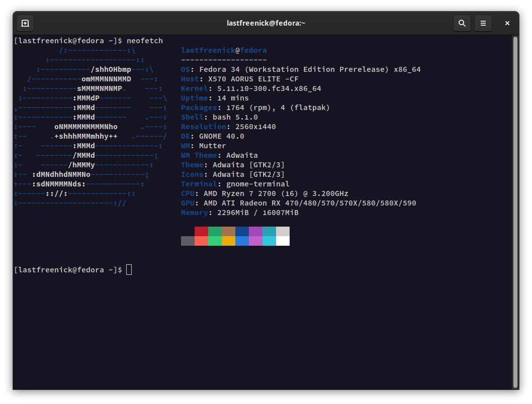The image size is (532, 404).
Task: Click the dark gray color block
Action: 188,241
